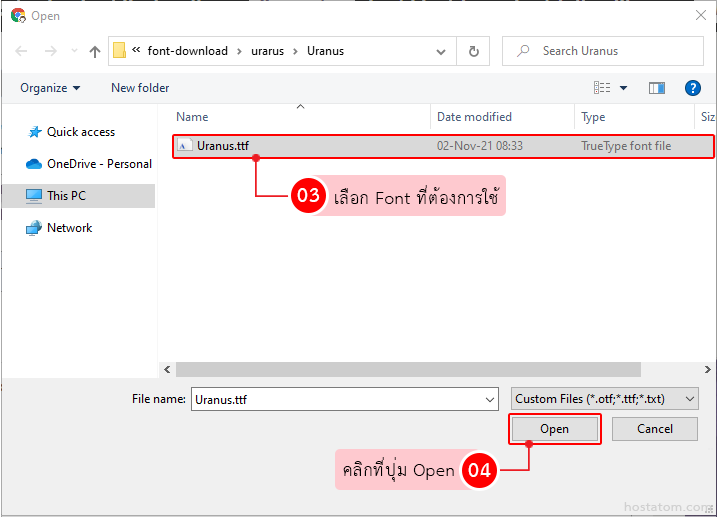The height and width of the screenshot is (517, 720).
Task: Click the Up one level arrow
Action: tap(95, 51)
